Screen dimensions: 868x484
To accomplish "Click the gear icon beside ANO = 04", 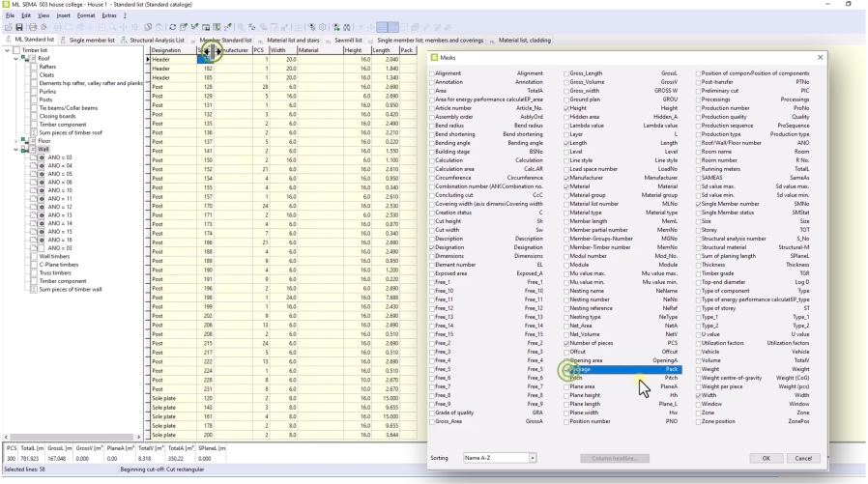I will [42, 165].
